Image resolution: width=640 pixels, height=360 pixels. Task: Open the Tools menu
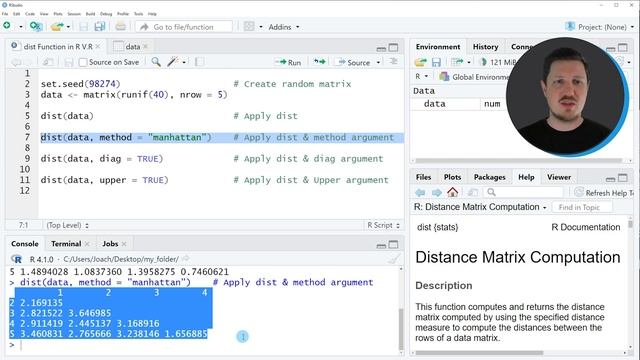click(x=138, y=14)
